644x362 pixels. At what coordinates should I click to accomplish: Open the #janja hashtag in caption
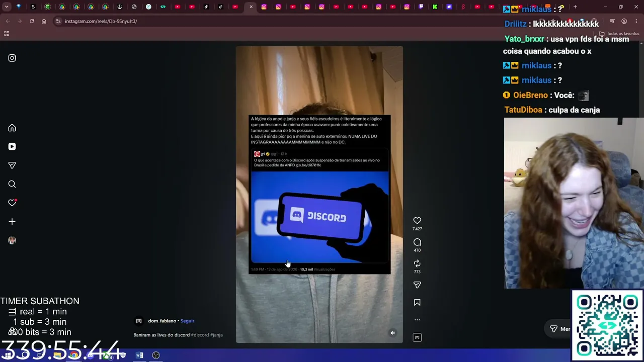point(216,335)
